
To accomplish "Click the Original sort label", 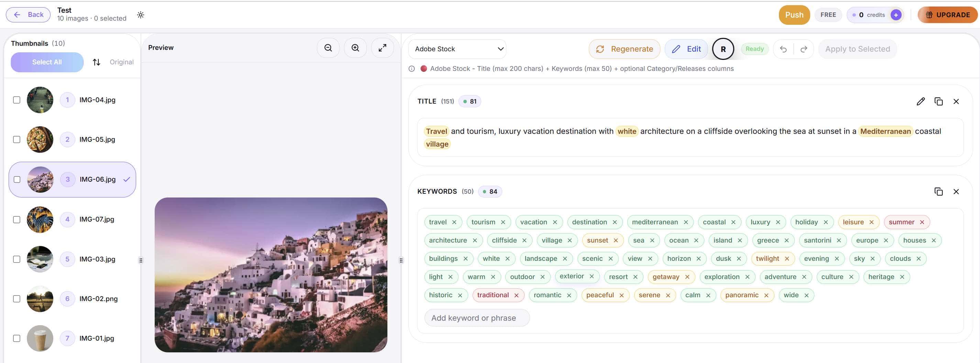I will (121, 62).
